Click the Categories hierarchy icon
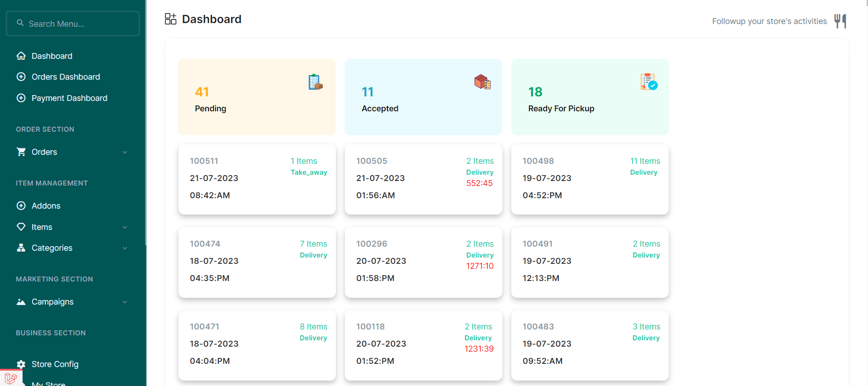868x386 pixels. [x=21, y=248]
